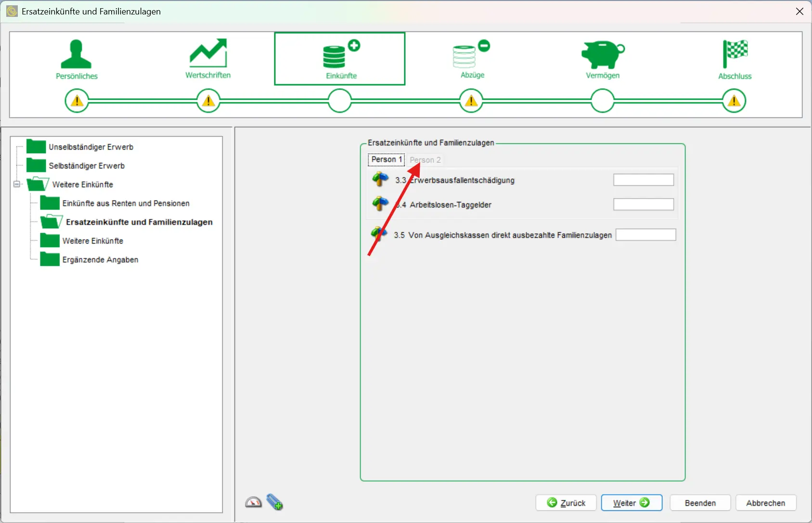
Task: Click warning step marker under Abzüge
Action: [471, 101]
